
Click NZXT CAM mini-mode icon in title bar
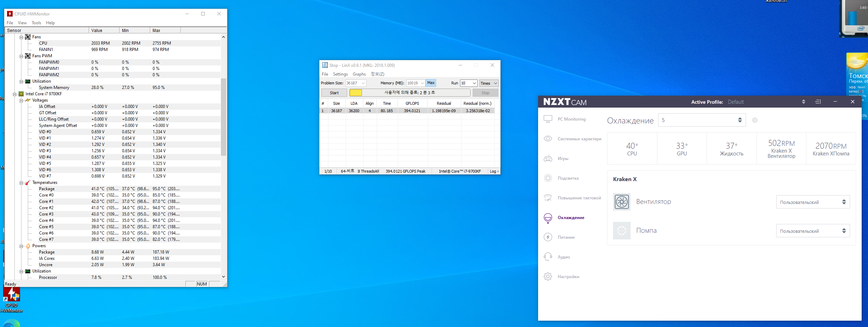click(818, 102)
